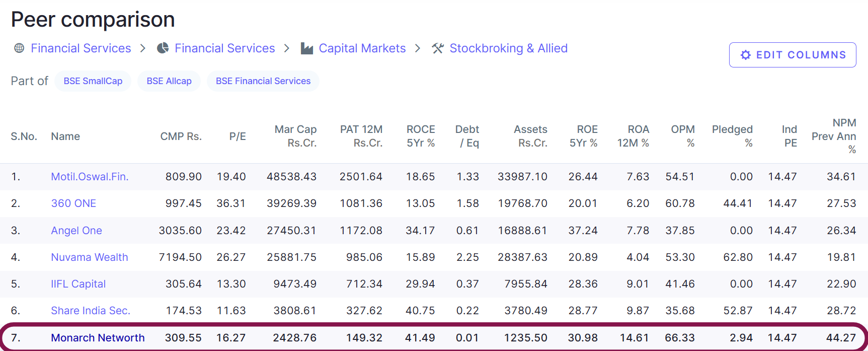The height and width of the screenshot is (351, 868).
Task: Open BSE SmallCap index tag
Action: click(x=93, y=81)
